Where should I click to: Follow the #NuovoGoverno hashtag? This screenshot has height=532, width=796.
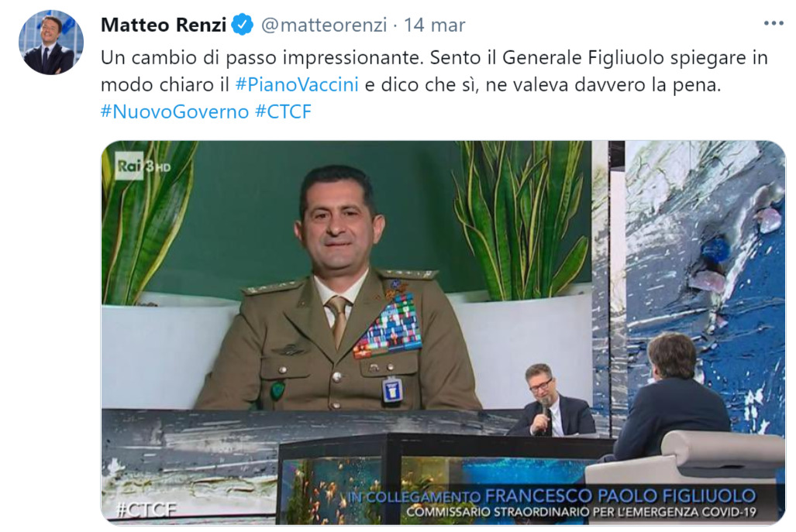(x=174, y=112)
